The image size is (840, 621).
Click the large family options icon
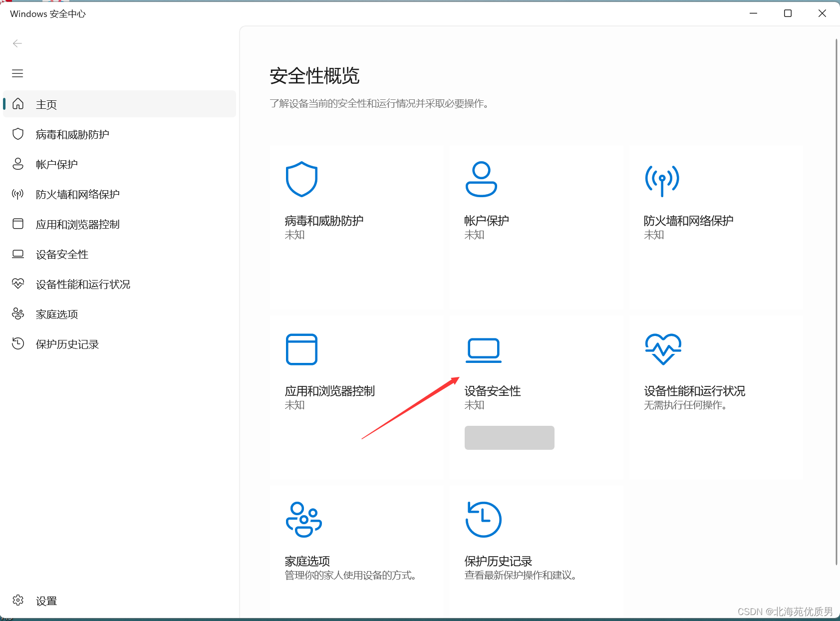tap(303, 520)
